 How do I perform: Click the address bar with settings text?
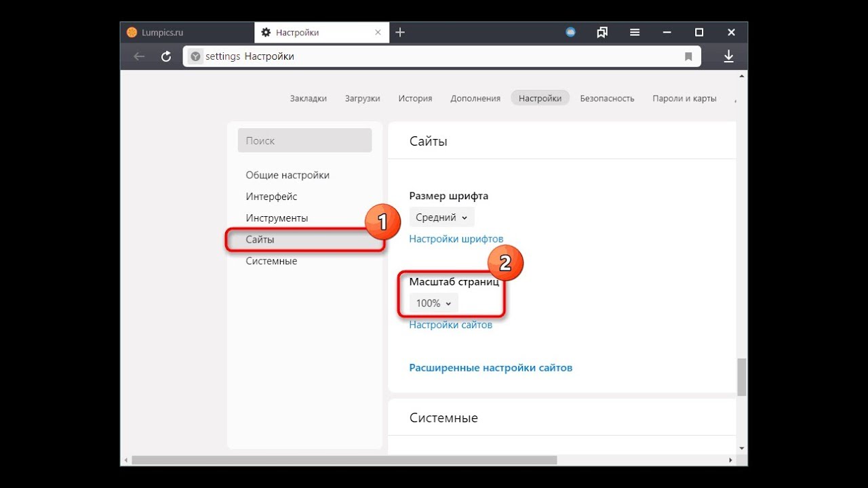(441, 57)
